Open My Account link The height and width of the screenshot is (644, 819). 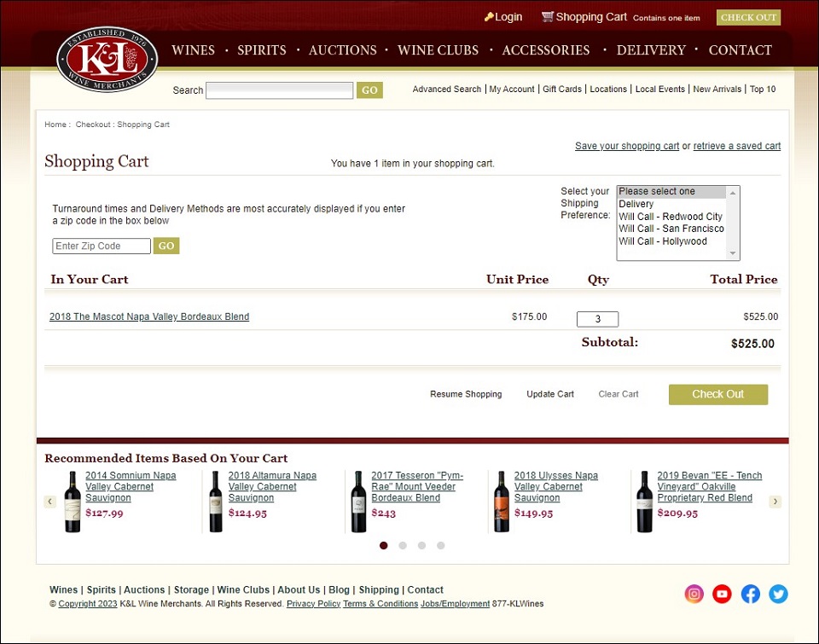511,90
